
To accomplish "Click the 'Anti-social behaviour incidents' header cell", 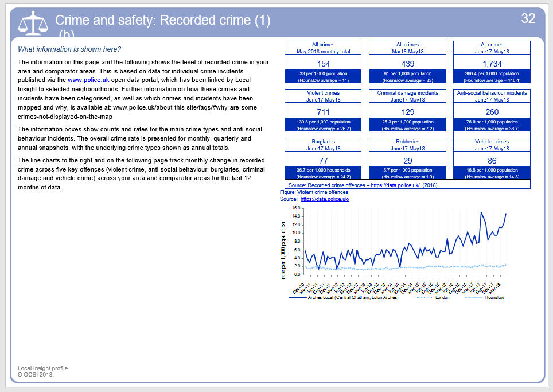I will tap(492, 96).
